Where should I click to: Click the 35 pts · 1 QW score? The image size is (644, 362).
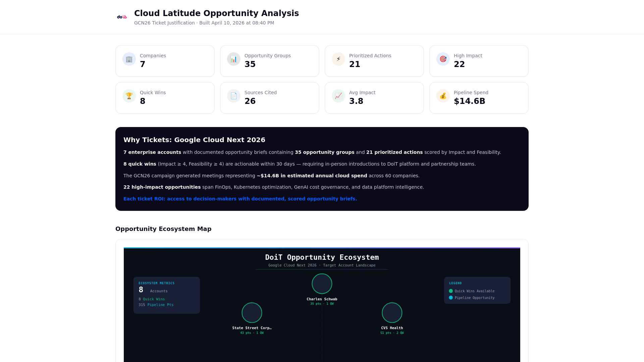(322, 304)
